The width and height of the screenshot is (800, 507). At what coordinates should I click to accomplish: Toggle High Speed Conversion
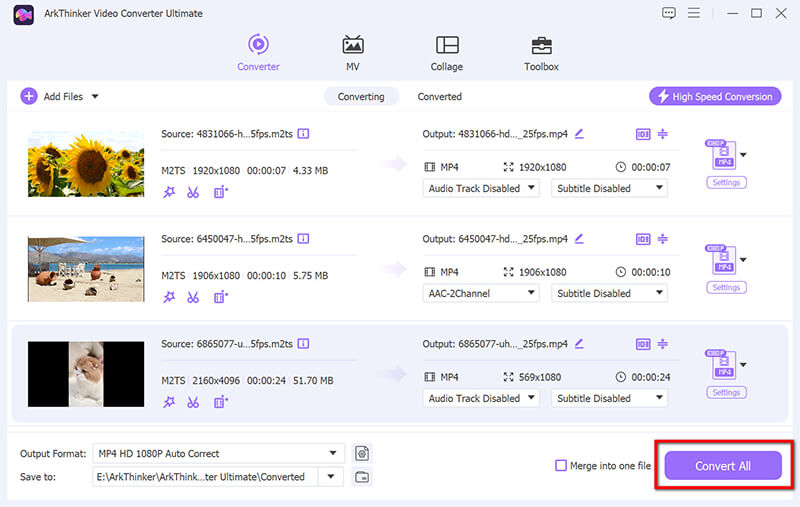click(715, 96)
